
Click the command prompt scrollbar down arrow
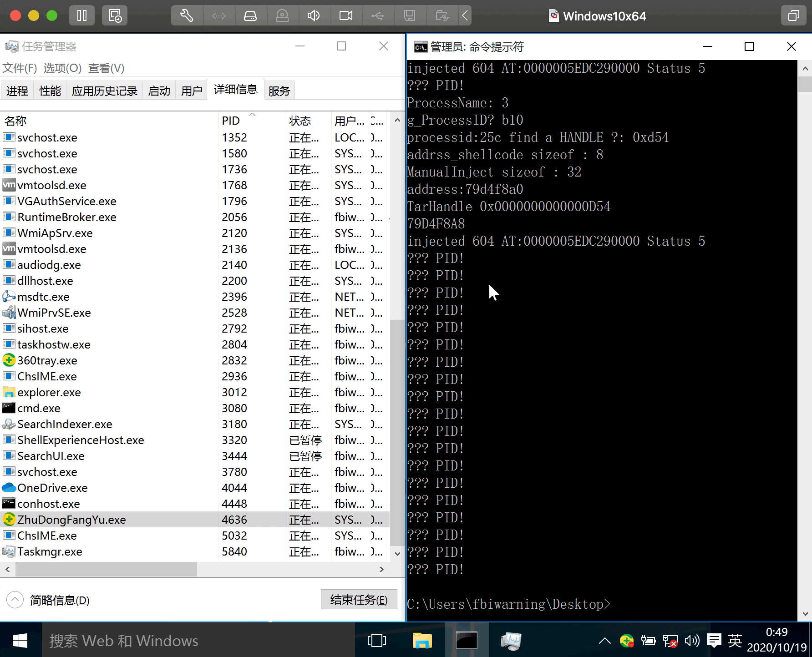[805, 614]
